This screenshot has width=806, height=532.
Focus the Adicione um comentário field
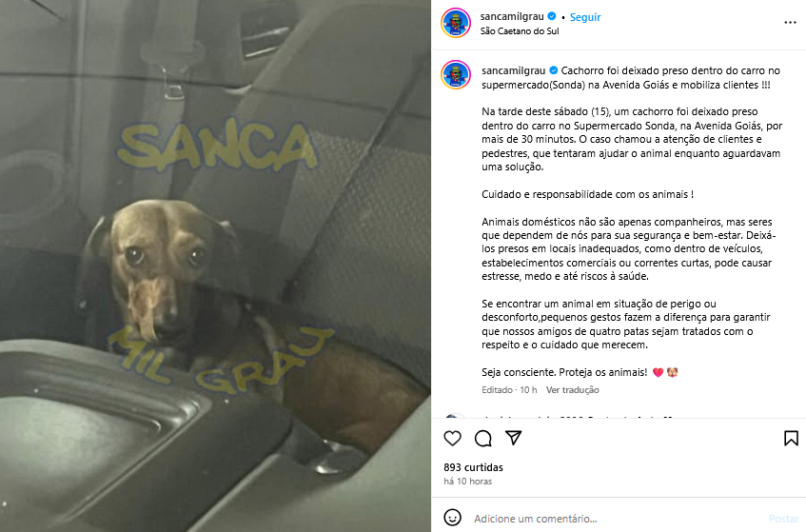pos(617,518)
